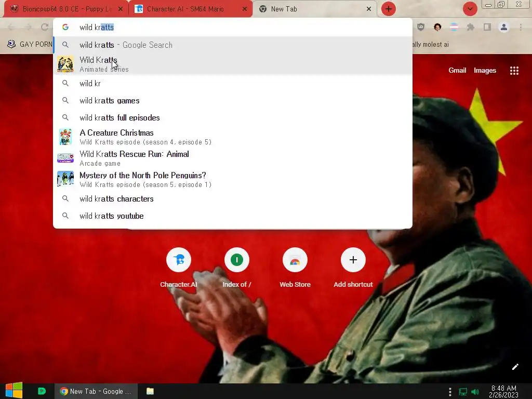Screen dimensions: 532x399
Task: Click the Rescue Run arcade game thumbnail
Action: [x=65, y=158]
